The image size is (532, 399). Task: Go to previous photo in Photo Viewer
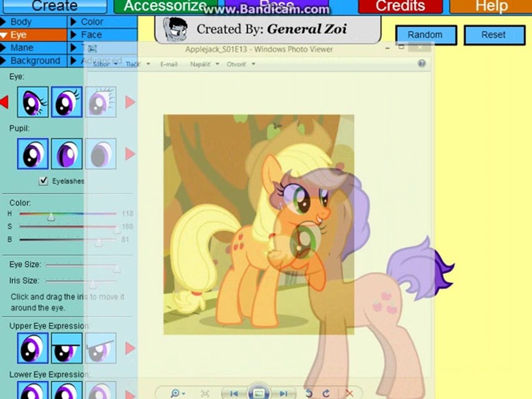tap(234, 393)
